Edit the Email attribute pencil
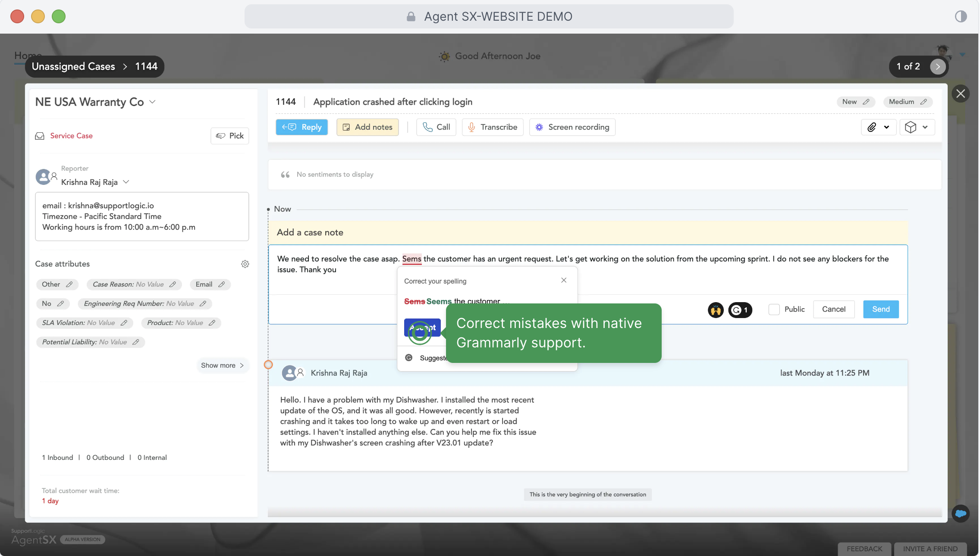The image size is (980, 556). [x=221, y=284]
